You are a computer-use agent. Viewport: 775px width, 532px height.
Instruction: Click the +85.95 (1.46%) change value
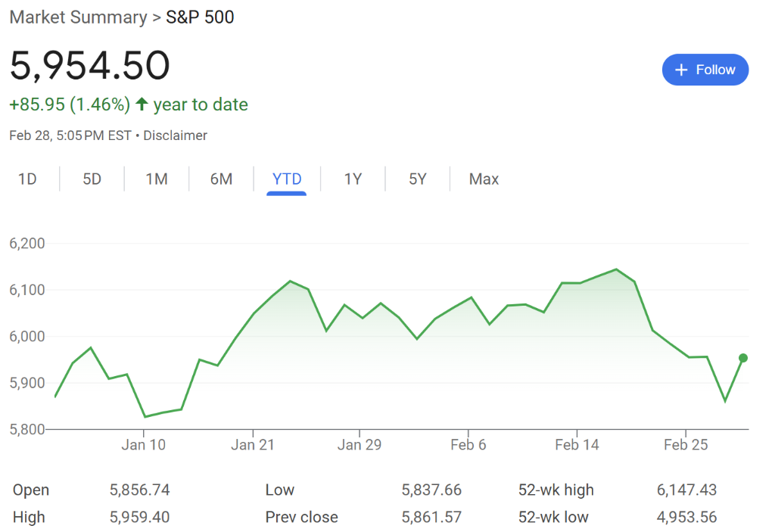coord(70,104)
